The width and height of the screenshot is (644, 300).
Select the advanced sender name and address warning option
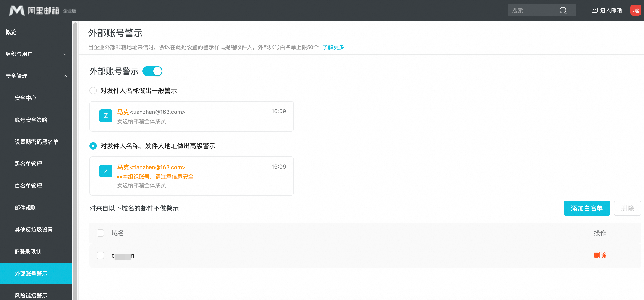(93, 146)
